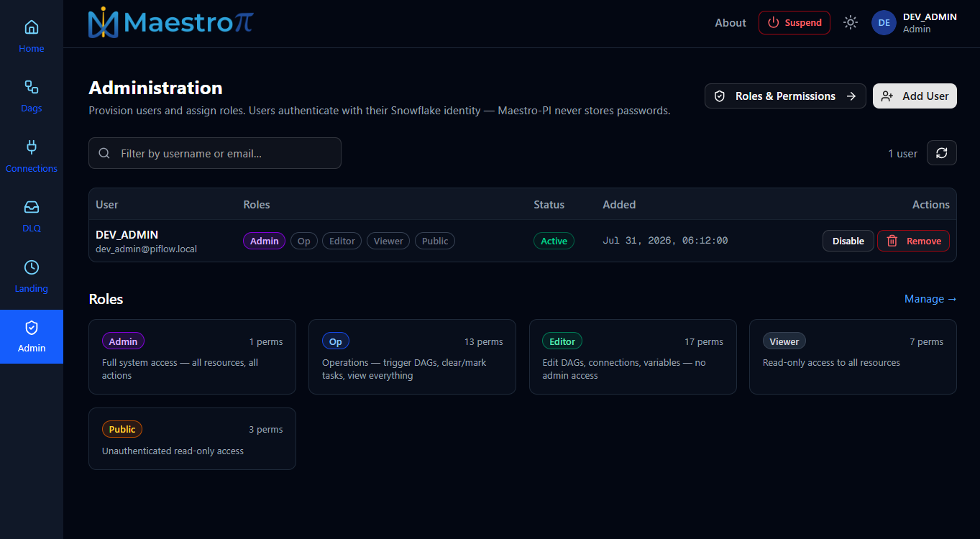The height and width of the screenshot is (539, 980).
Task: Open the Editor role card
Action: (x=633, y=356)
